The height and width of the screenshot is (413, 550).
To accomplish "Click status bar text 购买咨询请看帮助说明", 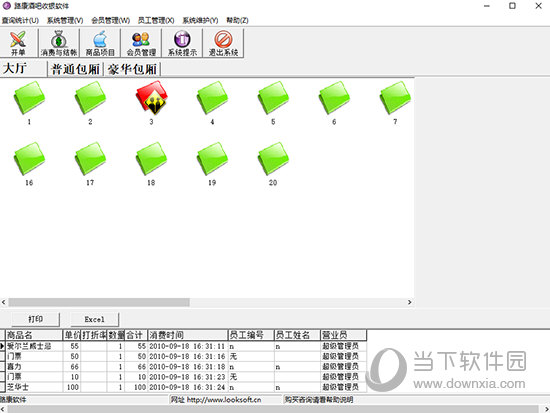I will [318, 400].
